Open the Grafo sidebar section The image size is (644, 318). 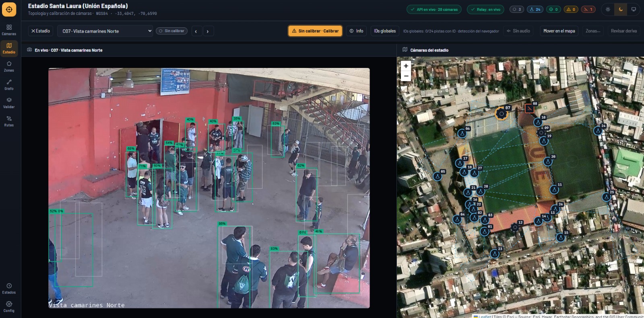coord(9,84)
